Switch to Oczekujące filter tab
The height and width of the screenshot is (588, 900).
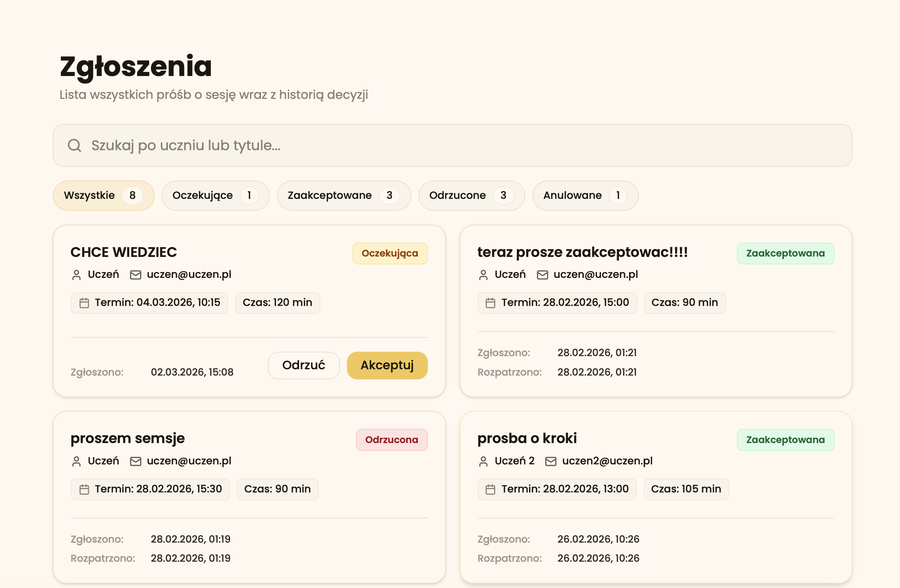pyautogui.click(x=215, y=196)
